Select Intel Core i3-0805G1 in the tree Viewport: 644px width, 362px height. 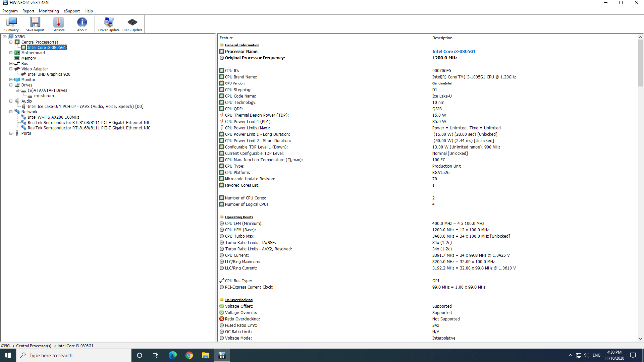click(x=47, y=48)
